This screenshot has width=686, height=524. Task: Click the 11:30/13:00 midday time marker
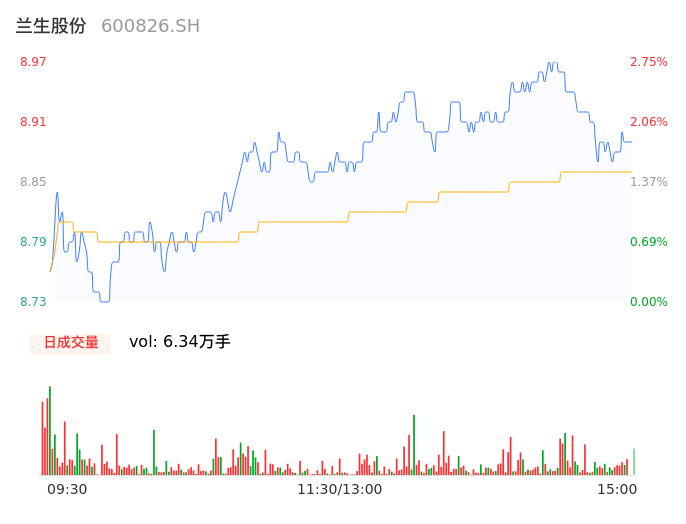pyautogui.click(x=339, y=489)
